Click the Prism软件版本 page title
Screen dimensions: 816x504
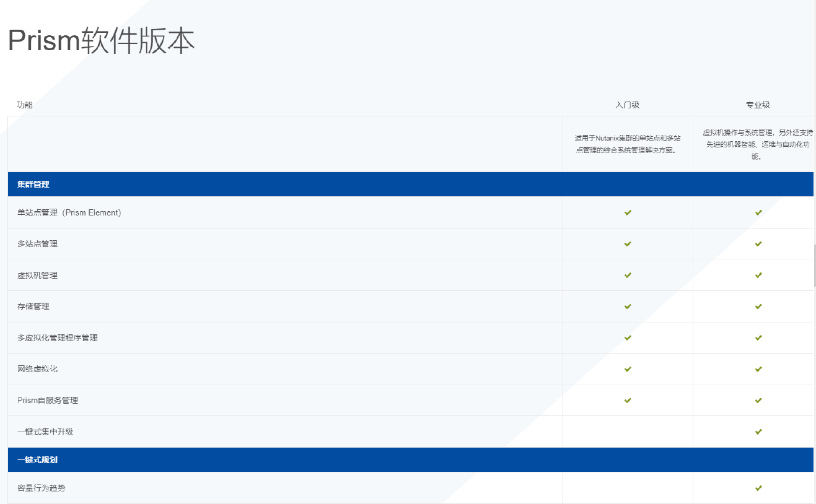pos(101,41)
